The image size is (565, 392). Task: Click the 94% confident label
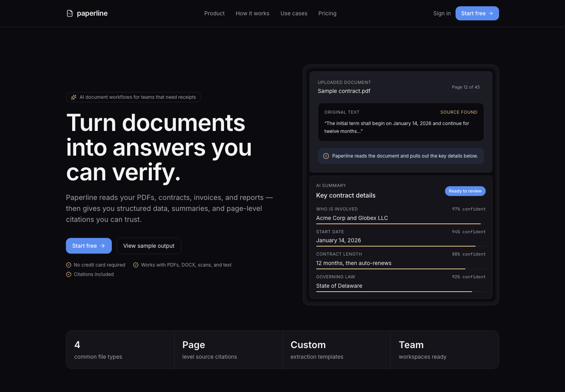[x=469, y=232]
